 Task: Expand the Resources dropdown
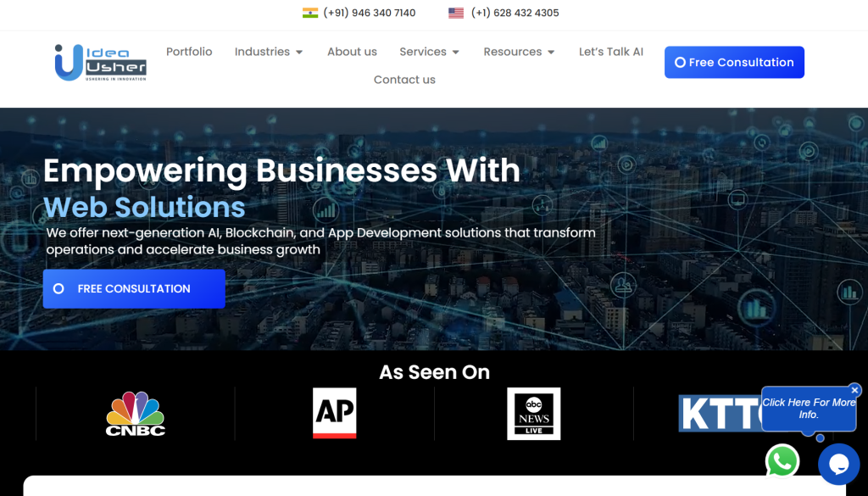click(519, 52)
